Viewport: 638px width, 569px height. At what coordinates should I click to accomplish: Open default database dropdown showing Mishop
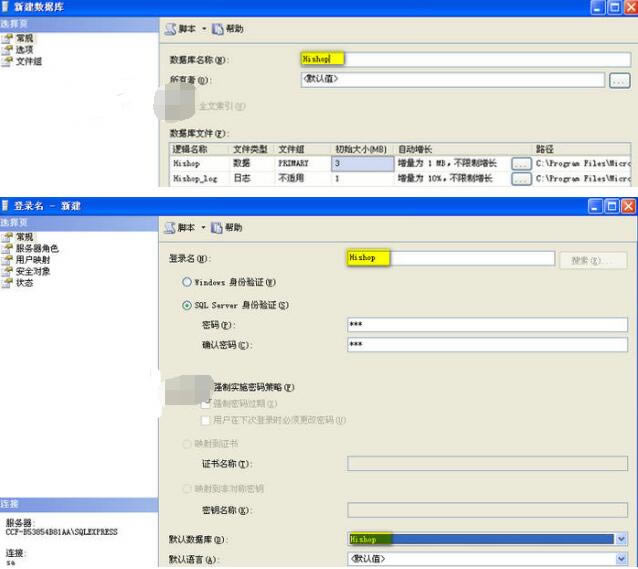tap(621, 539)
